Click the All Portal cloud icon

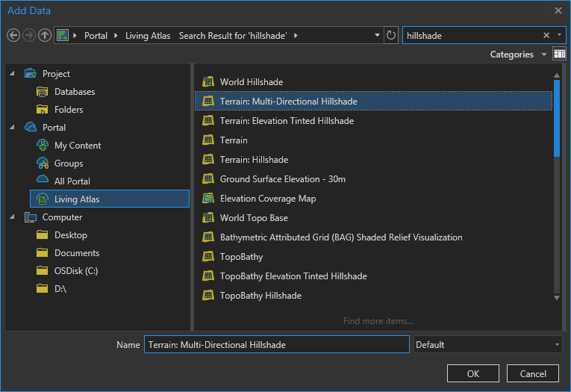[43, 181]
